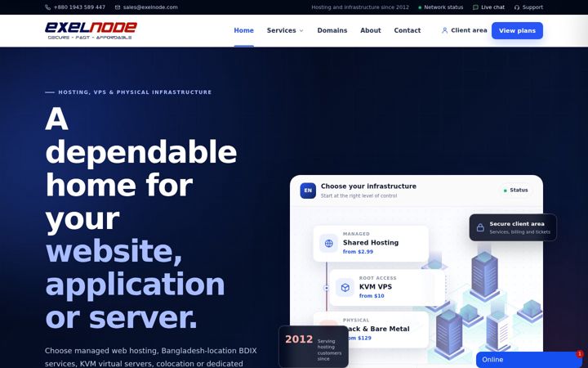Click the 'from $10' price text

point(372,296)
